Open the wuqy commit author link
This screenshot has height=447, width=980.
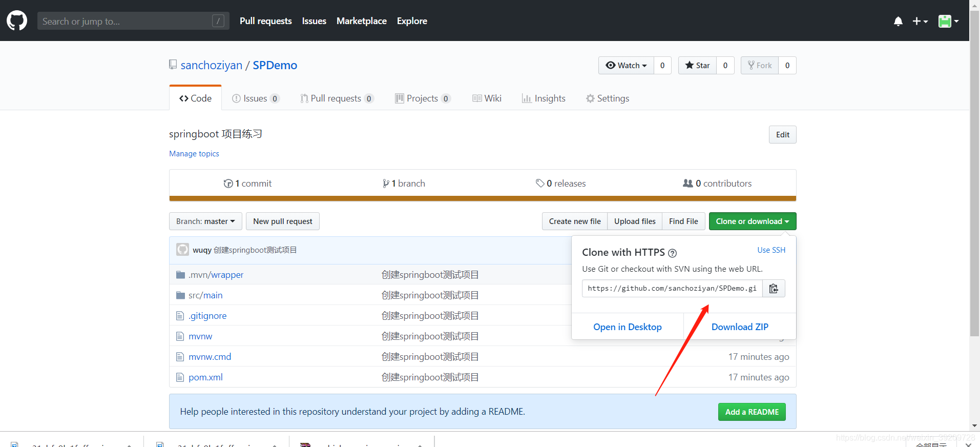202,250
